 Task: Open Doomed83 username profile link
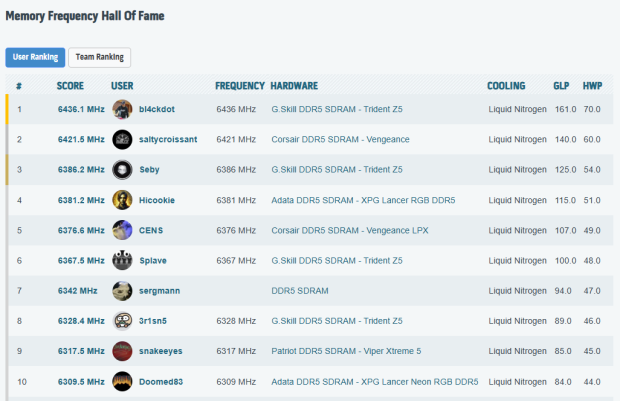point(162,381)
